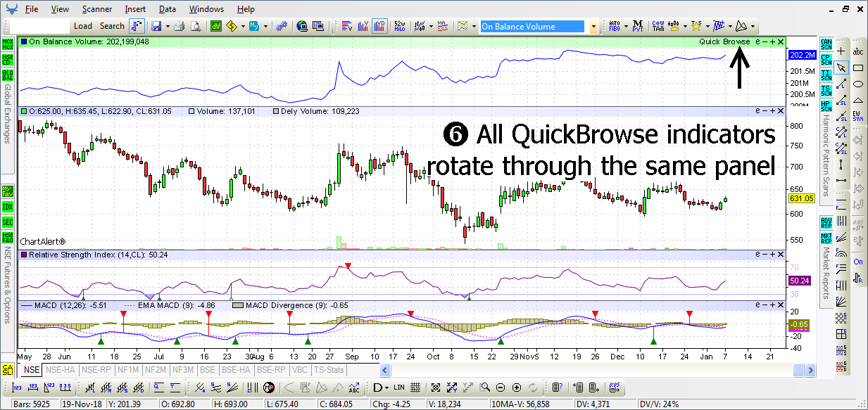The image size is (868, 410).
Task: Click the Search button
Action: point(112,26)
